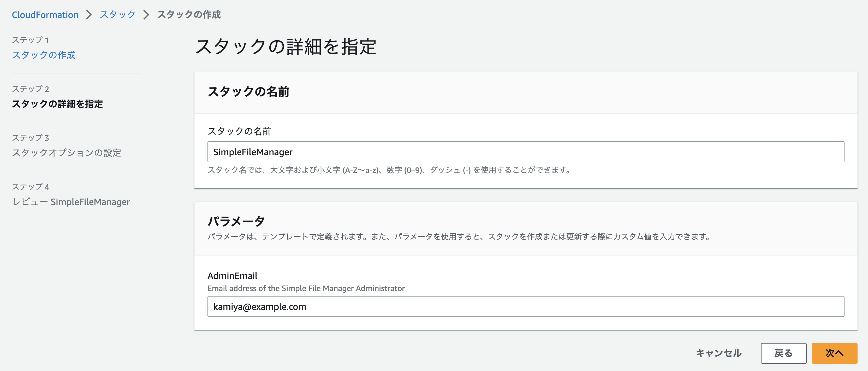Select the bold スタックの名前 section heading

tap(248, 92)
